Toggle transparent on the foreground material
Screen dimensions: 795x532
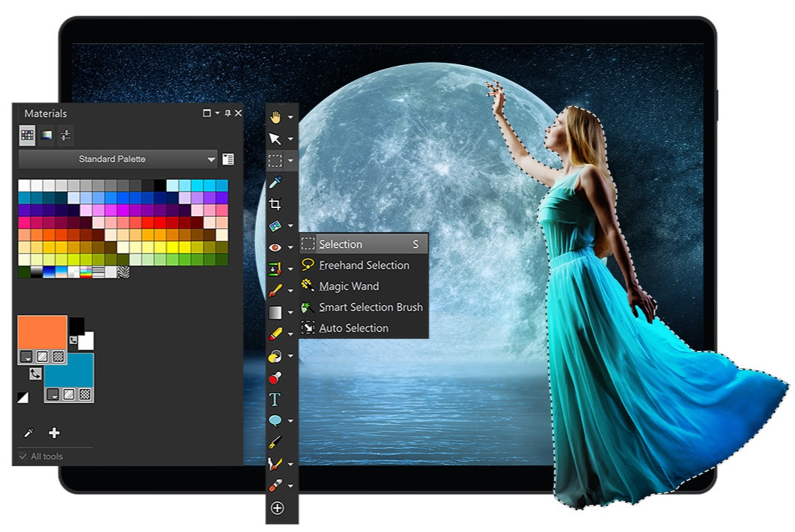point(59,357)
